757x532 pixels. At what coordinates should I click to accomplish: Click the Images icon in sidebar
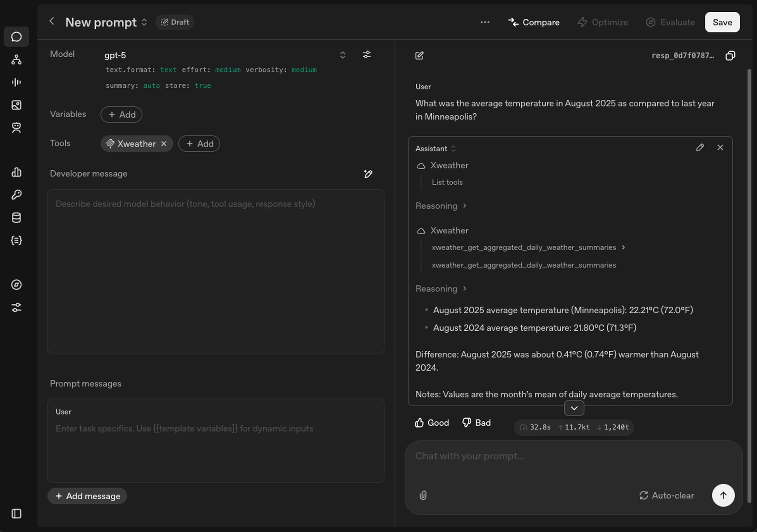16,105
